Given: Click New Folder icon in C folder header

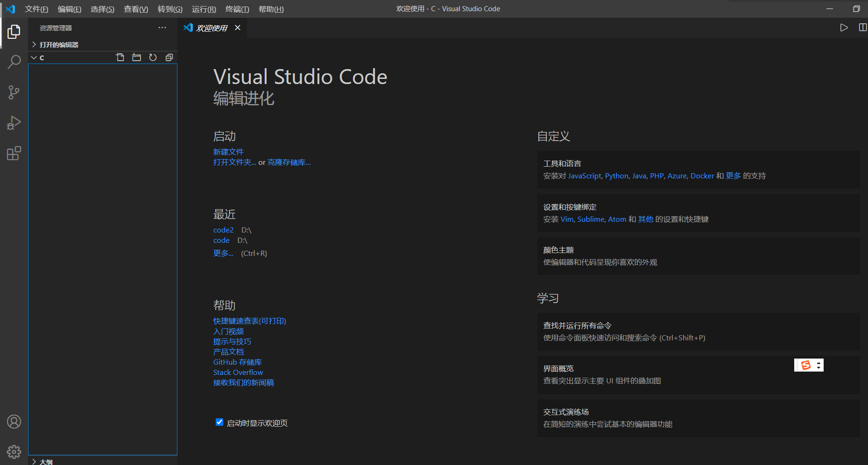Looking at the screenshot, I should pyautogui.click(x=136, y=57).
